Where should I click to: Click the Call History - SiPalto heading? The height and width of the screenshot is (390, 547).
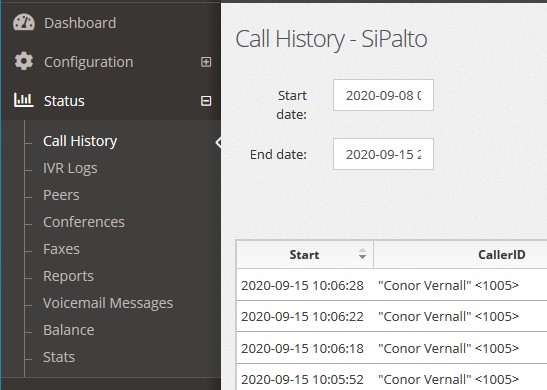331,39
